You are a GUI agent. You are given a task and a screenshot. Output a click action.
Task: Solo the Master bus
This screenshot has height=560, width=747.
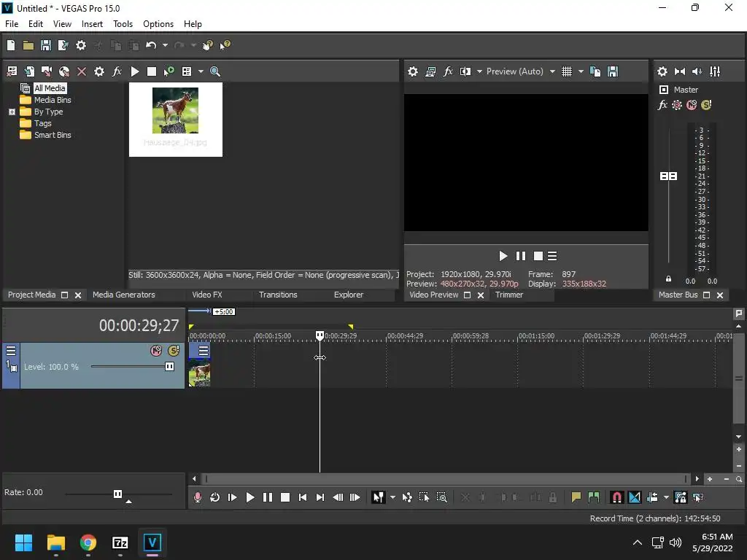pyautogui.click(x=706, y=105)
